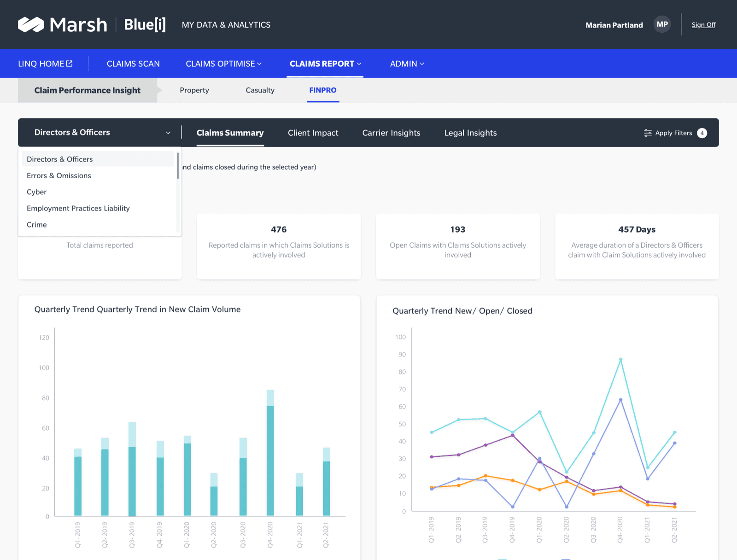The image size is (737, 560).
Task: Click the MY DATA & ANALYTICS title
Action: 226,25
